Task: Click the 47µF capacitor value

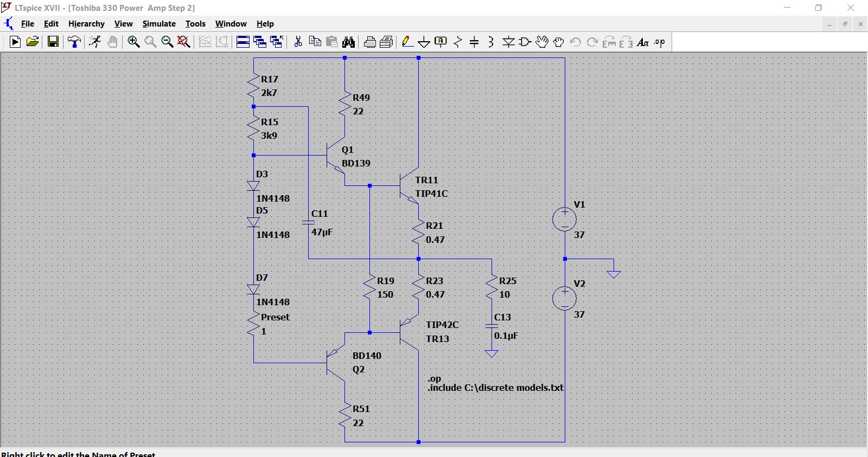Action: pos(322,232)
